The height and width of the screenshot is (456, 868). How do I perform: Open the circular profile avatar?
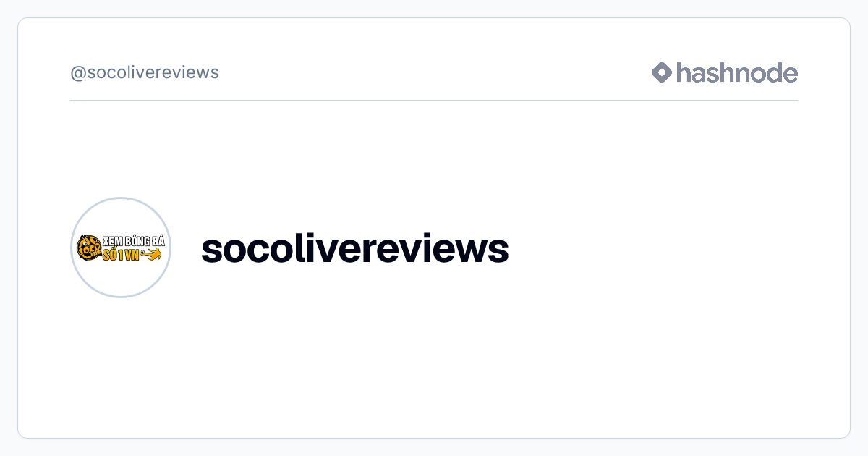121,248
